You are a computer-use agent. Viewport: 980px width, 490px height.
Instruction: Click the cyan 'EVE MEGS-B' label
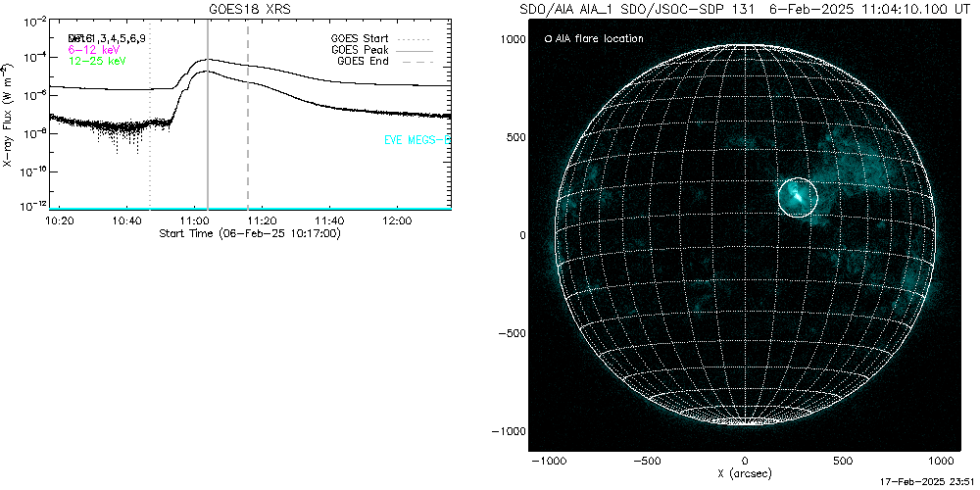coord(416,140)
